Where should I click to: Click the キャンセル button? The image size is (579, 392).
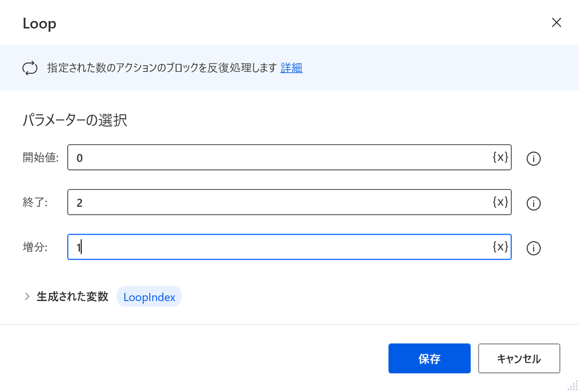coord(519,358)
